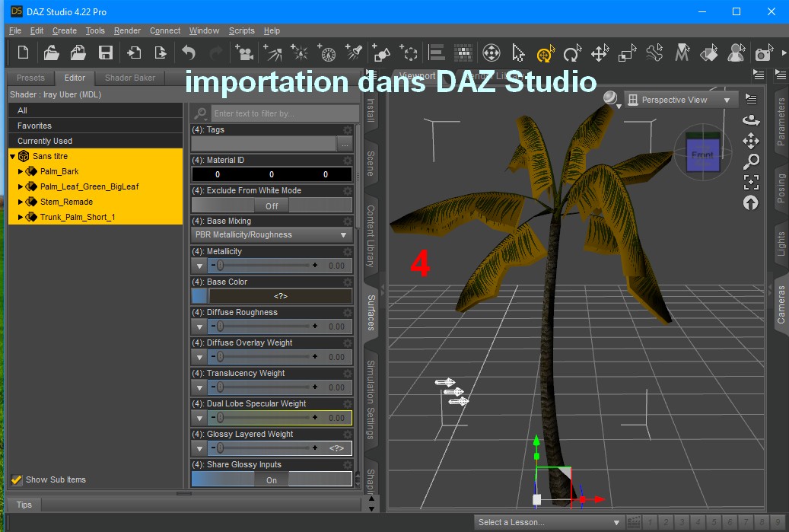Click the viewport frame selection icon
Viewport: 789px width, 532px height.
pyautogui.click(x=751, y=182)
